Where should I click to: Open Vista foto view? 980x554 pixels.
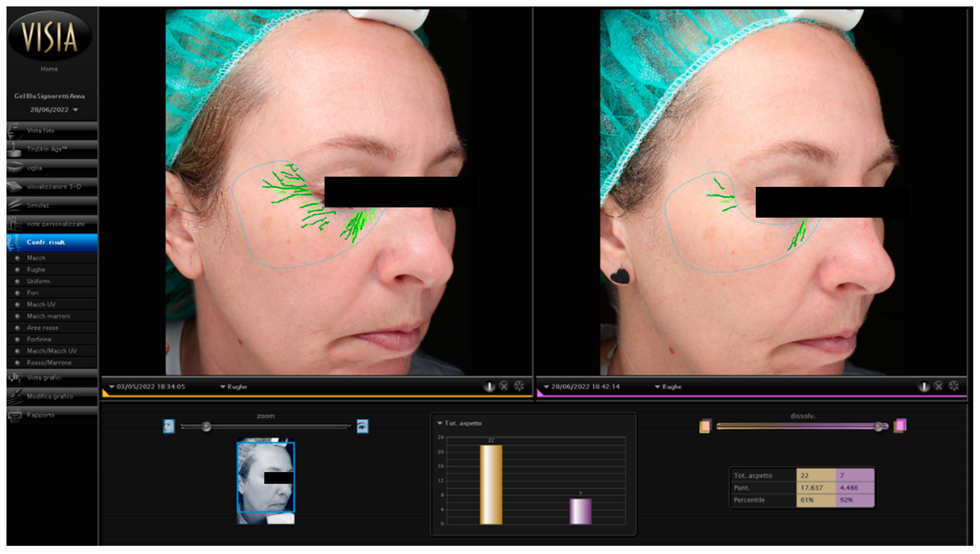(52, 130)
